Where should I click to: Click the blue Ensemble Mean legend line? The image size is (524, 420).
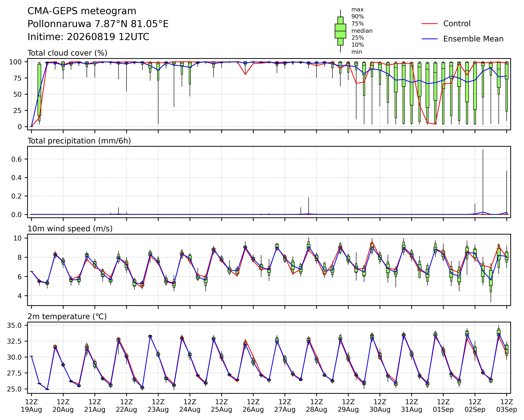[x=429, y=39]
